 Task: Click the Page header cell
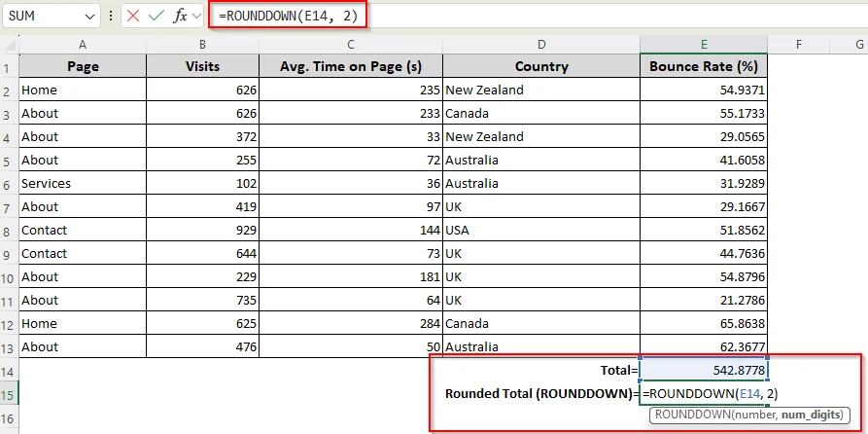(x=83, y=66)
